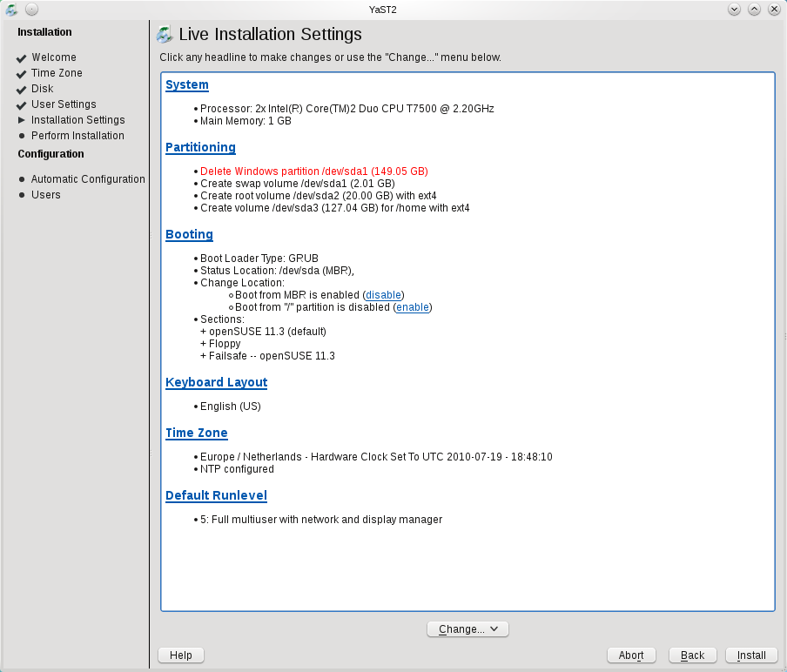
Task: Open the Booting headline settings
Action: click(x=189, y=234)
